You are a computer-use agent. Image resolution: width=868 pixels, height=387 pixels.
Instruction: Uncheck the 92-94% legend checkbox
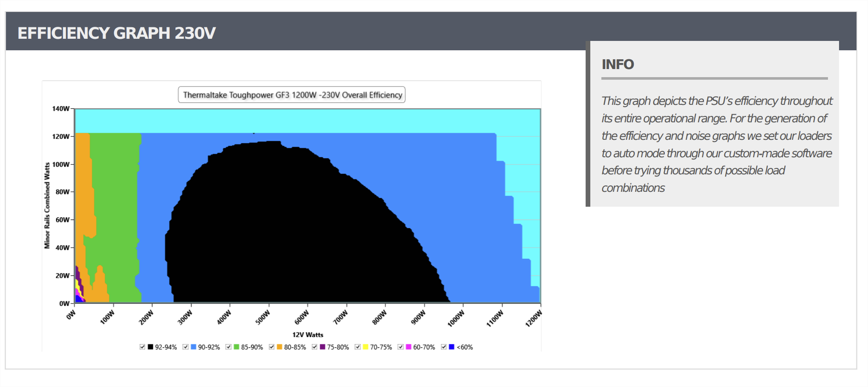142,347
